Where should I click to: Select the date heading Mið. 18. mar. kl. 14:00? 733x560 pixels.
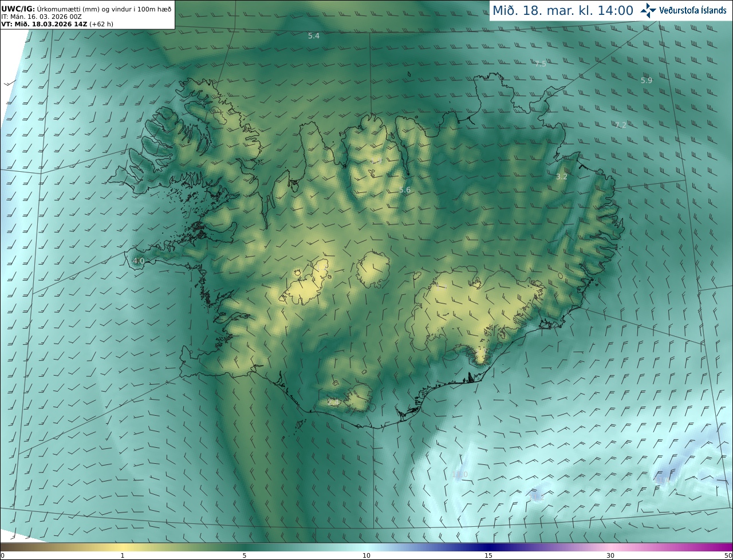(x=563, y=10)
